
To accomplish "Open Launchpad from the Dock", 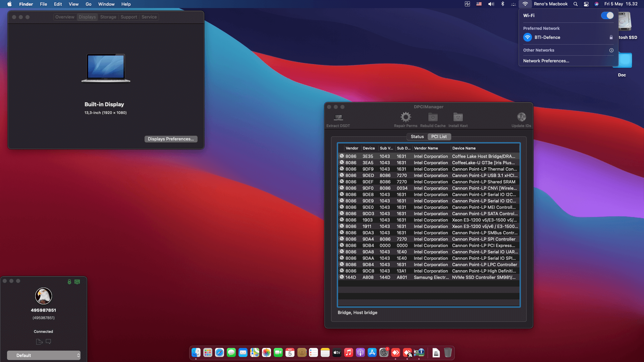I will tap(207, 353).
